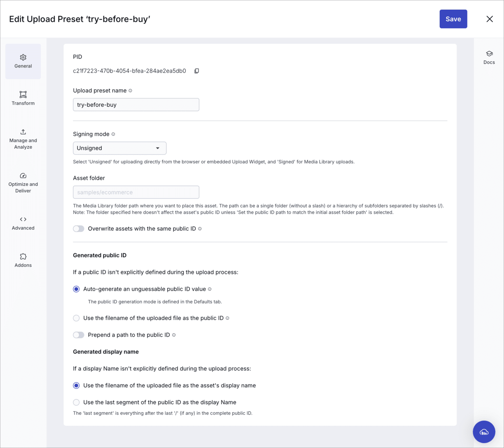Open the Cloudinary floating help button
The height and width of the screenshot is (448, 504).
point(484,432)
